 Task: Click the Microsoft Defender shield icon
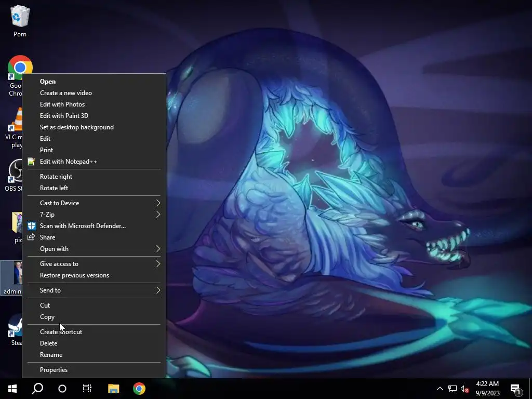[x=31, y=226]
